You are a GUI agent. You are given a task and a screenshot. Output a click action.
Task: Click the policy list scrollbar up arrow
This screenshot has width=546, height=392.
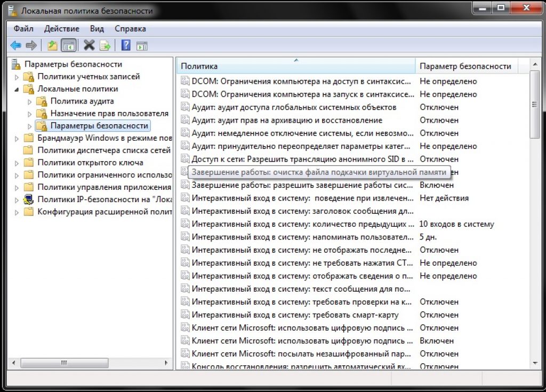(534, 64)
